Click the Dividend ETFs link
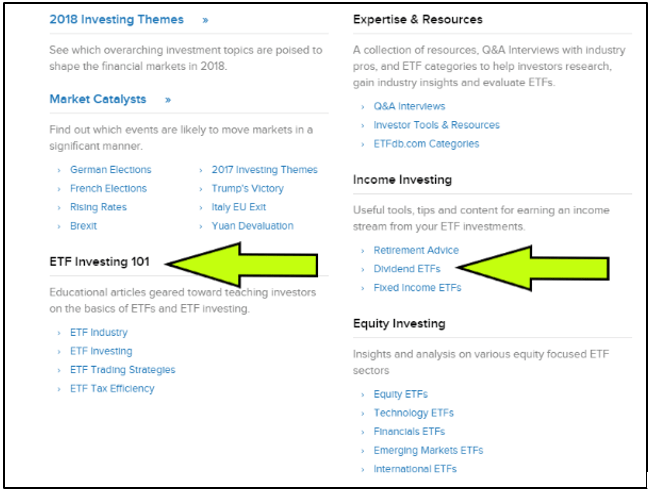The image size is (652, 492). pyautogui.click(x=406, y=269)
